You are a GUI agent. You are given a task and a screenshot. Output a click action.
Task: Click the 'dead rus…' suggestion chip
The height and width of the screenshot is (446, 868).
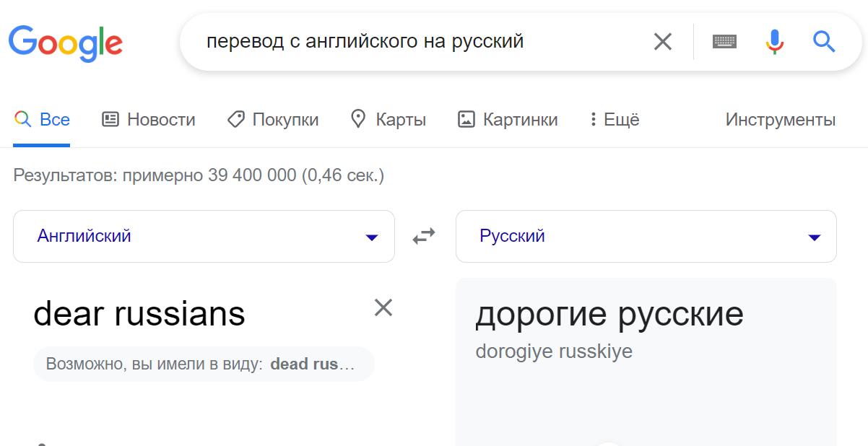(x=204, y=364)
